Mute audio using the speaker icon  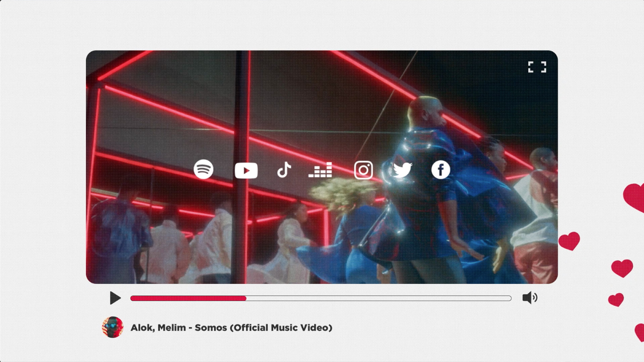530,298
